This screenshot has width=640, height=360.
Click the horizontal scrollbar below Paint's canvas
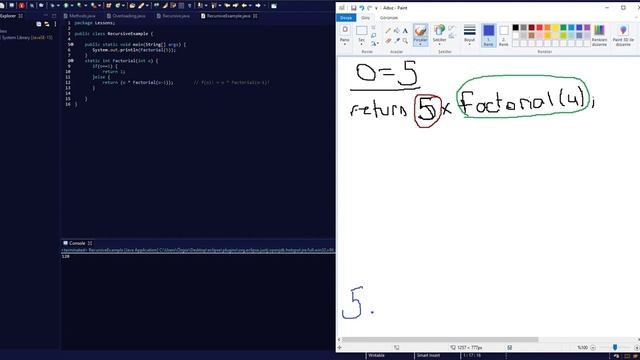(x=440, y=340)
